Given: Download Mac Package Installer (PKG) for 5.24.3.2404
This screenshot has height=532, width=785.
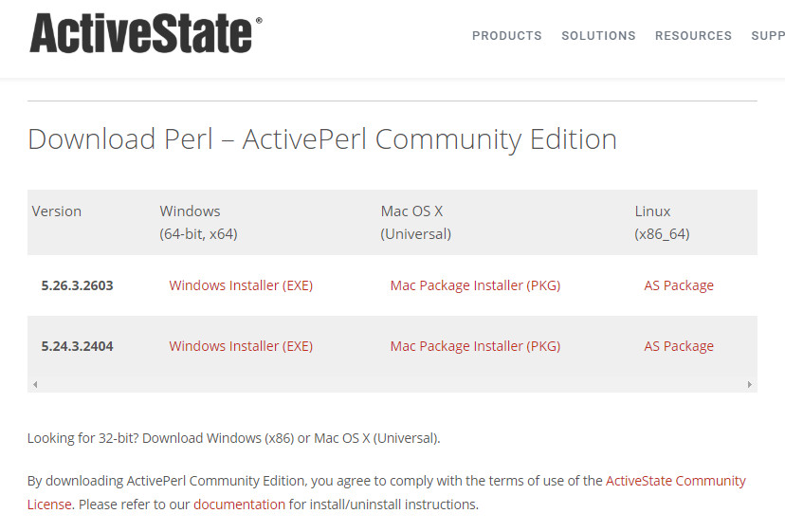Looking at the screenshot, I should 475,346.
